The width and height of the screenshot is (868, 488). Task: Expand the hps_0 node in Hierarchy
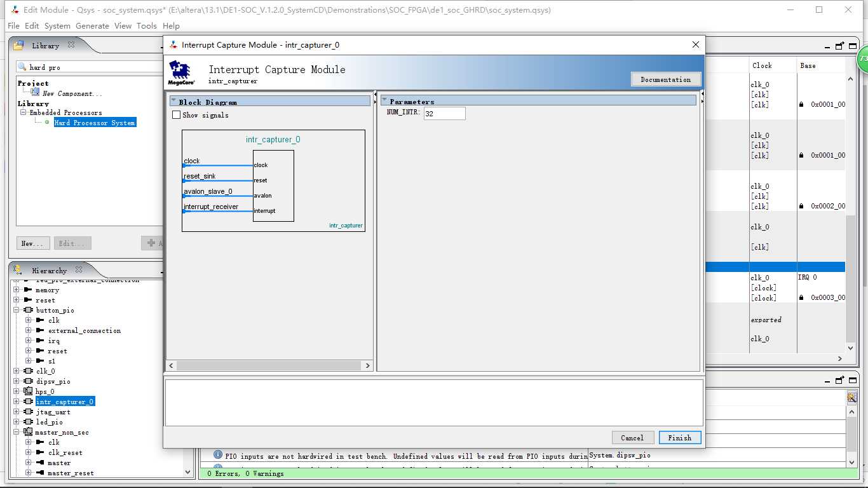[17, 391]
